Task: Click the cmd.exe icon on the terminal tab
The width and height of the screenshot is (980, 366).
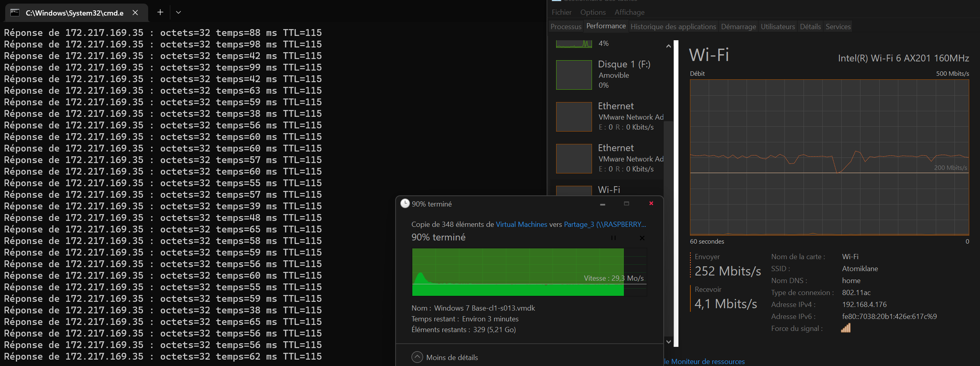Action: point(14,12)
